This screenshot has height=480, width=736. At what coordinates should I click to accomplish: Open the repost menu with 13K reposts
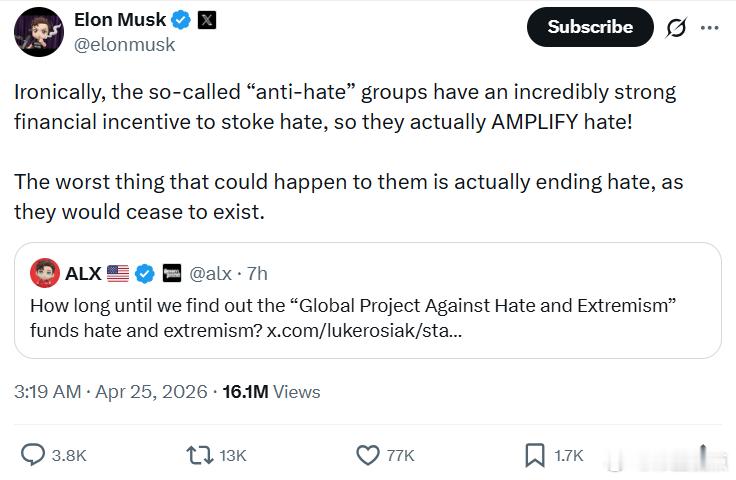pos(199,455)
